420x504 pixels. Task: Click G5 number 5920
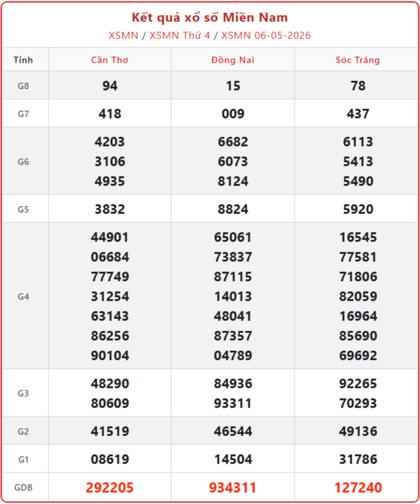pyautogui.click(x=358, y=209)
